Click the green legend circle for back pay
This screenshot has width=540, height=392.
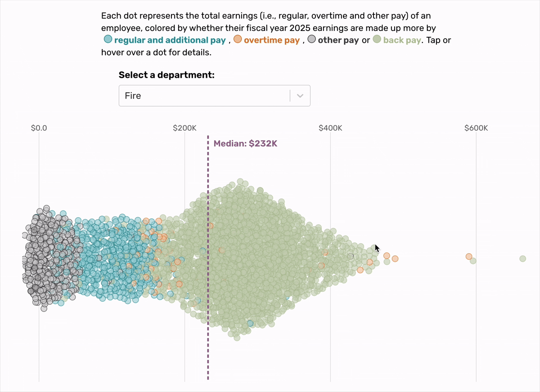[x=377, y=40]
